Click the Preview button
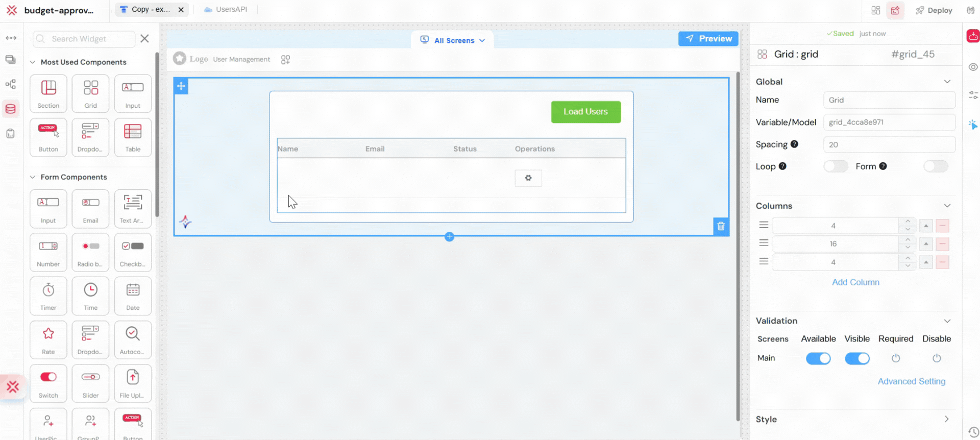The image size is (980, 440). coord(708,39)
